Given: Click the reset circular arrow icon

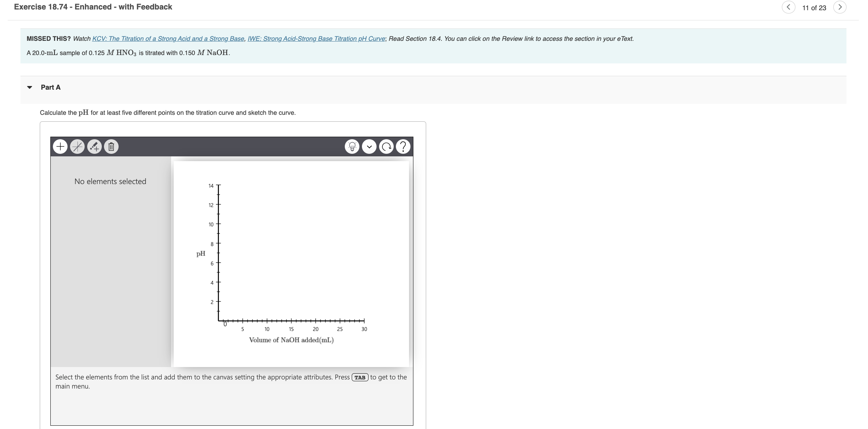Looking at the screenshot, I should click(386, 147).
